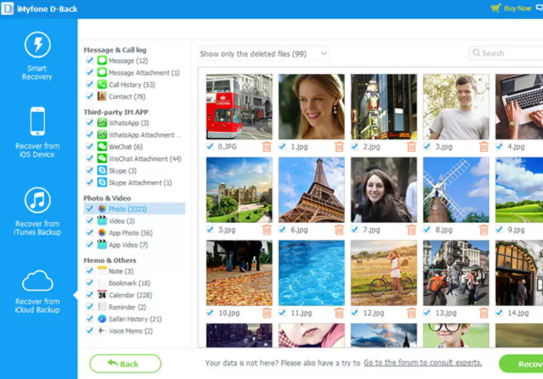Toggle the Contact (78) checkbox
Viewport: 543px width, 379px height.
(90, 96)
